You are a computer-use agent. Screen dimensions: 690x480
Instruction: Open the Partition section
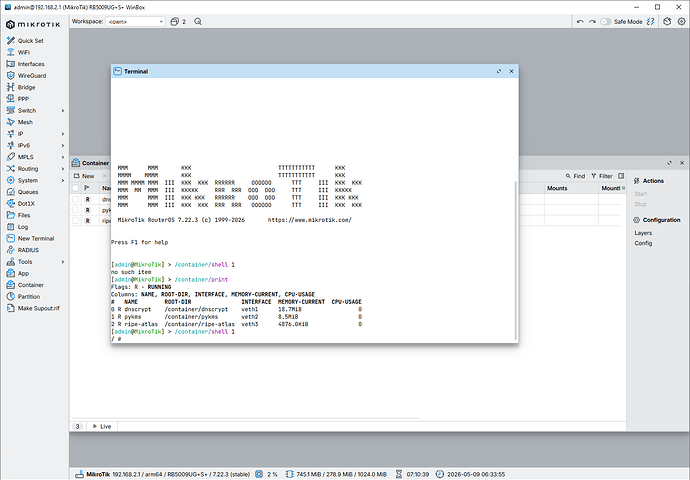point(23,297)
